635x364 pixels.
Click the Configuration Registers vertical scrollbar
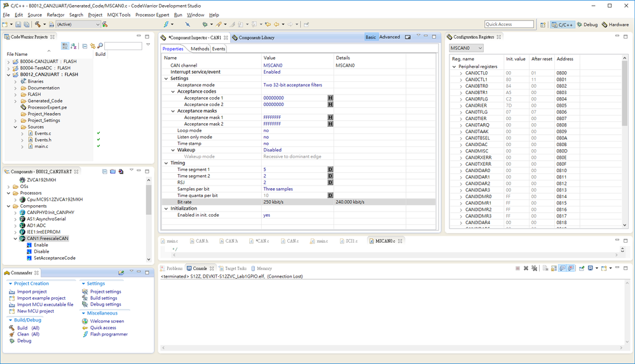624,141
